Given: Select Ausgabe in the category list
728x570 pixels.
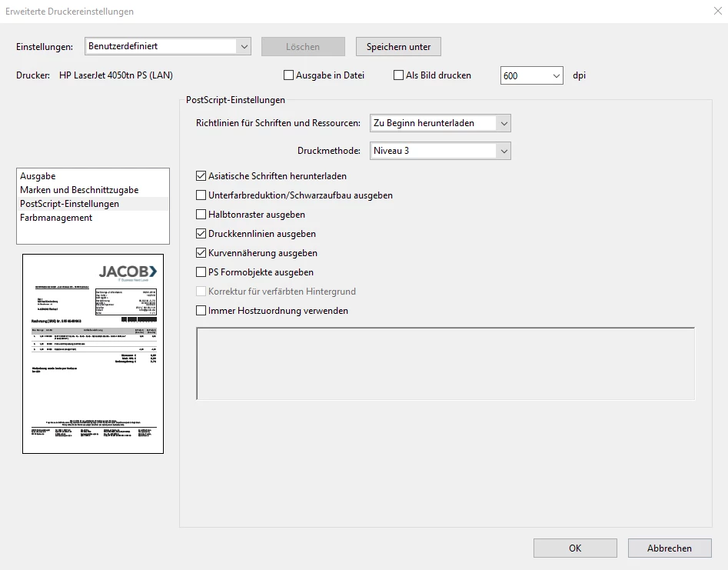Looking at the screenshot, I should point(93,176).
